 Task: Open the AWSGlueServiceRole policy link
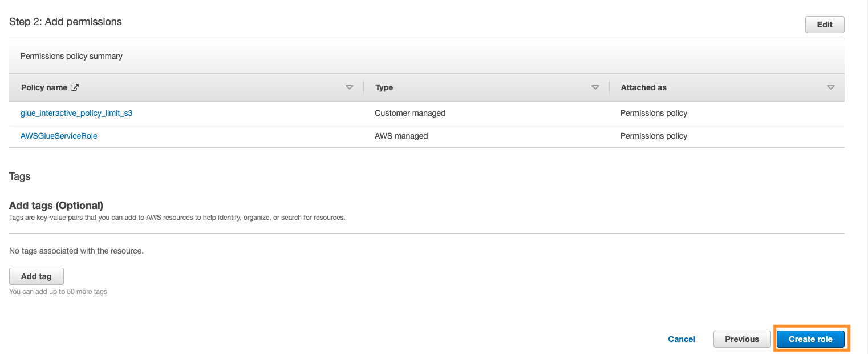click(59, 136)
